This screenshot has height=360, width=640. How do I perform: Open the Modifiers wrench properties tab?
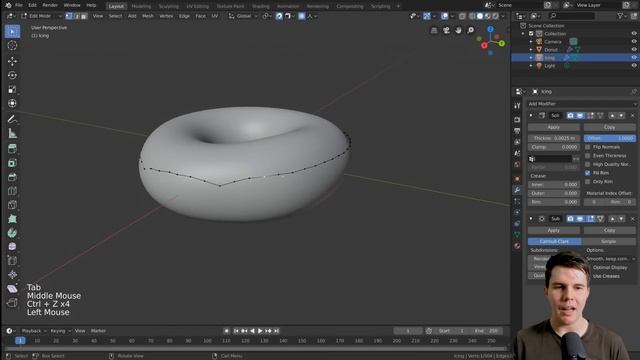coord(517,190)
